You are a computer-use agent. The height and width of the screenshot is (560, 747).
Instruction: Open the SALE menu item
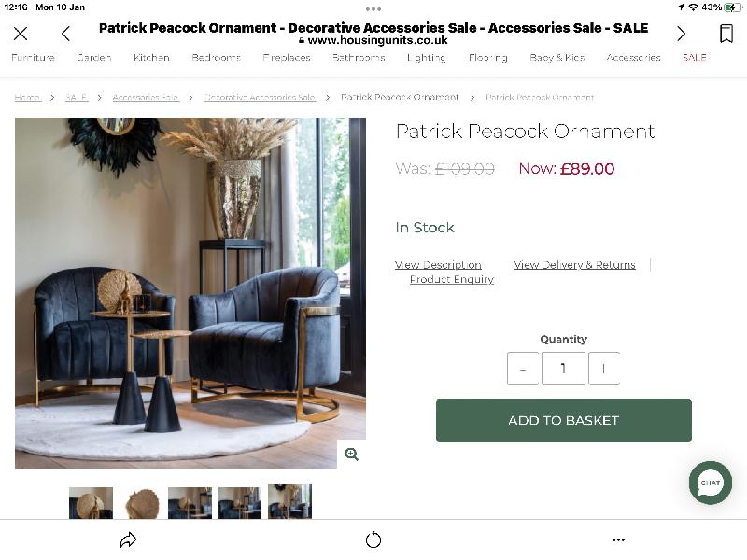click(x=694, y=58)
